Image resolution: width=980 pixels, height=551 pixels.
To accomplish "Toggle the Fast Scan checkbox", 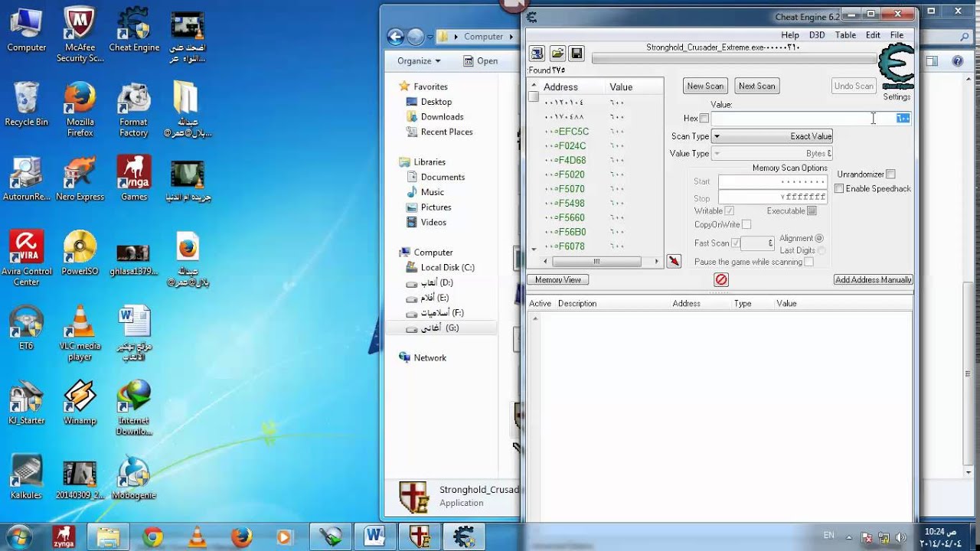I will click(x=736, y=243).
